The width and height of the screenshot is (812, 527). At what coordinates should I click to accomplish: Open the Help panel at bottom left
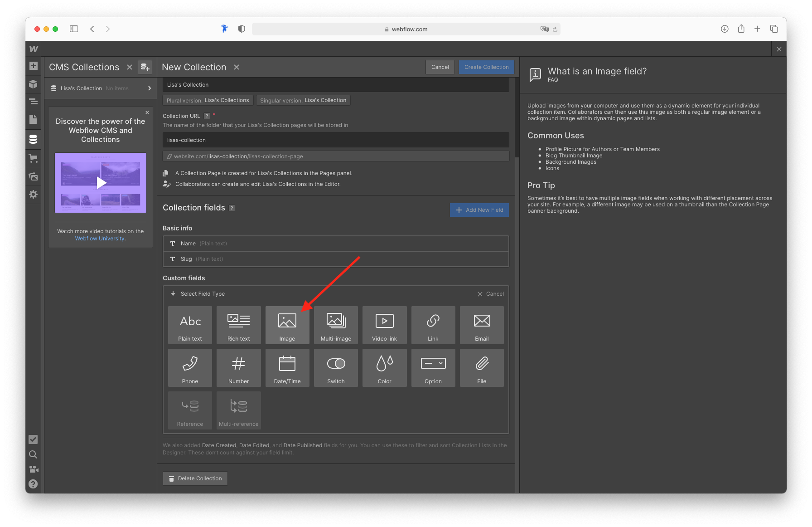pyautogui.click(x=33, y=484)
